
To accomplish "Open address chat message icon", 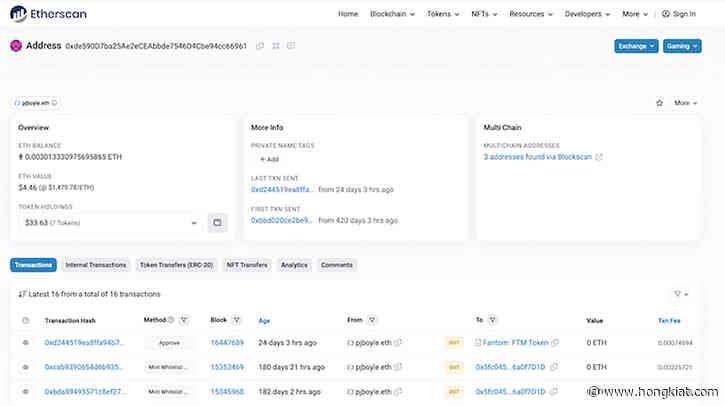I will tap(291, 46).
